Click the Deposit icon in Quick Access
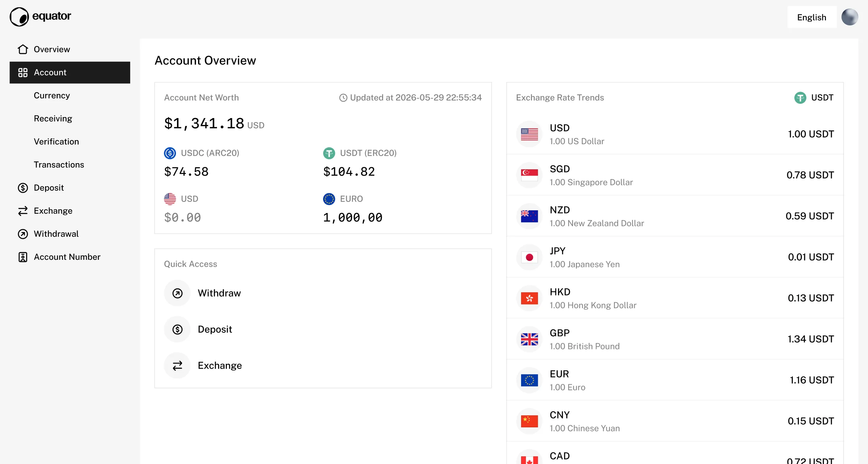The height and width of the screenshot is (464, 868). click(177, 329)
